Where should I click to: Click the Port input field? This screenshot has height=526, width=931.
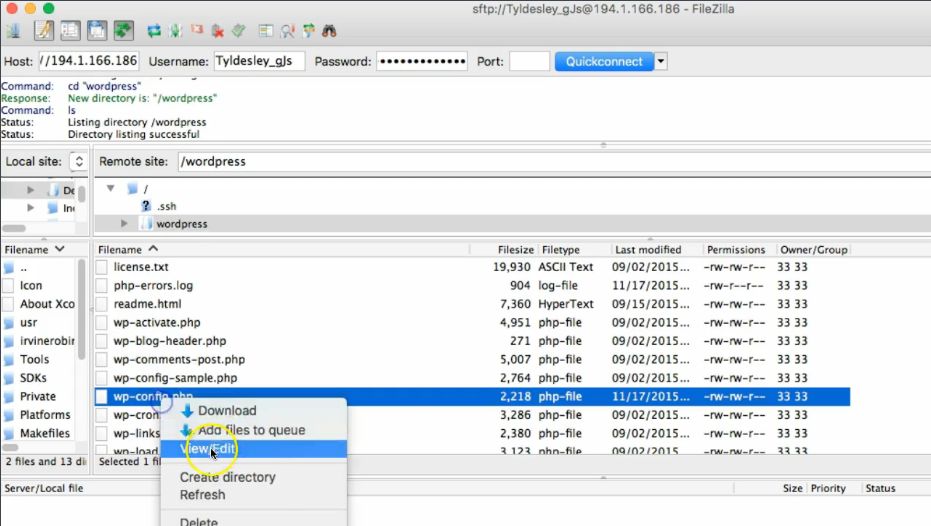[529, 61]
